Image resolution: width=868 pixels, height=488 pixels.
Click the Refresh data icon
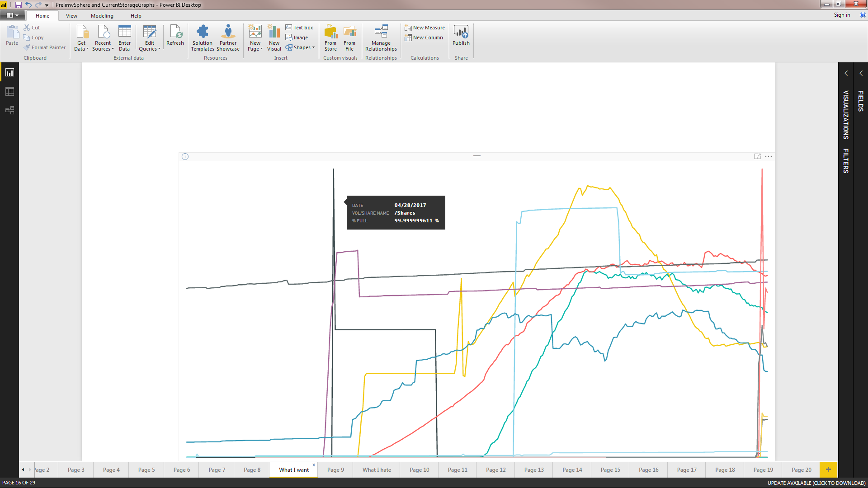[175, 35]
